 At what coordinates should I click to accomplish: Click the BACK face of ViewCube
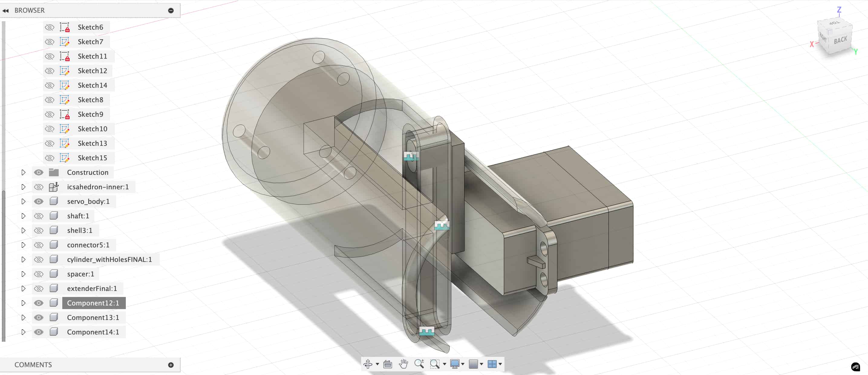840,41
